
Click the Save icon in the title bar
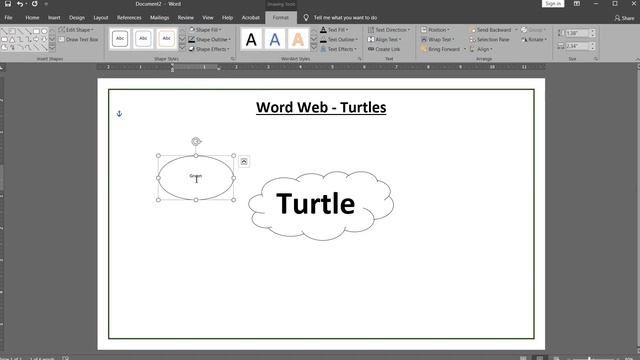tap(7, 4)
